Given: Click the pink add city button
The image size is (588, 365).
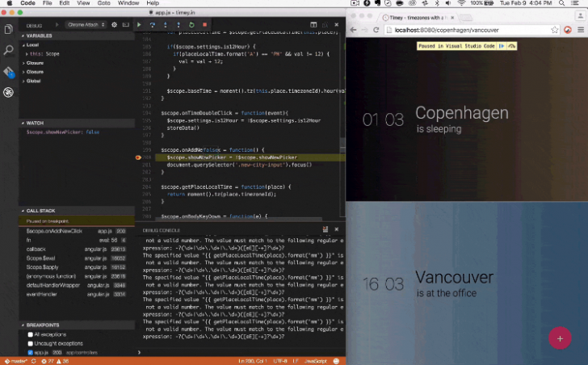Looking at the screenshot, I should pos(560,338).
